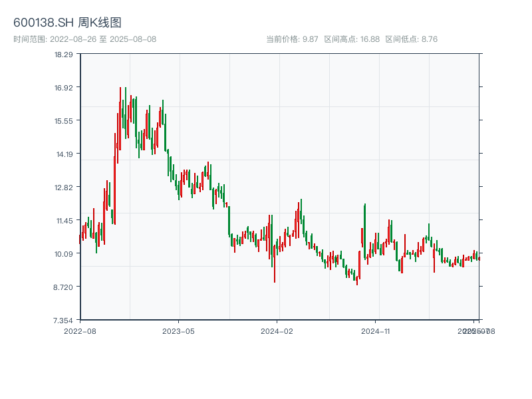Click the long red candle with wick below 8.72 near 2024-02
The image size is (532, 399).
(x=275, y=263)
